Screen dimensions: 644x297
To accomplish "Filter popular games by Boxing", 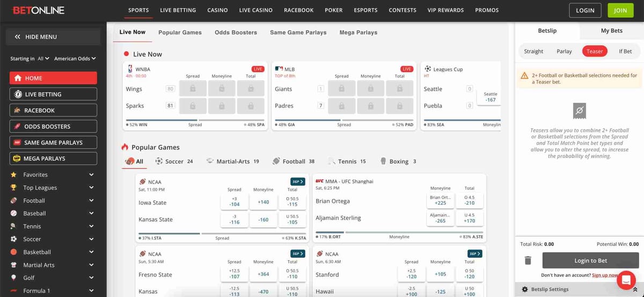I will pos(398,161).
